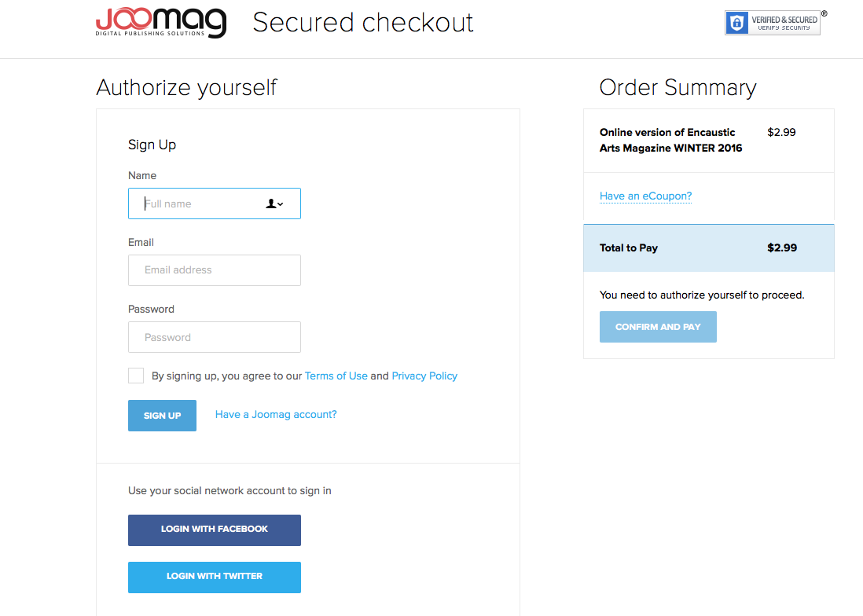Screen dimensions: 863x616
Task: Click the Verified & Secured badge
Action: click(772, 23)
